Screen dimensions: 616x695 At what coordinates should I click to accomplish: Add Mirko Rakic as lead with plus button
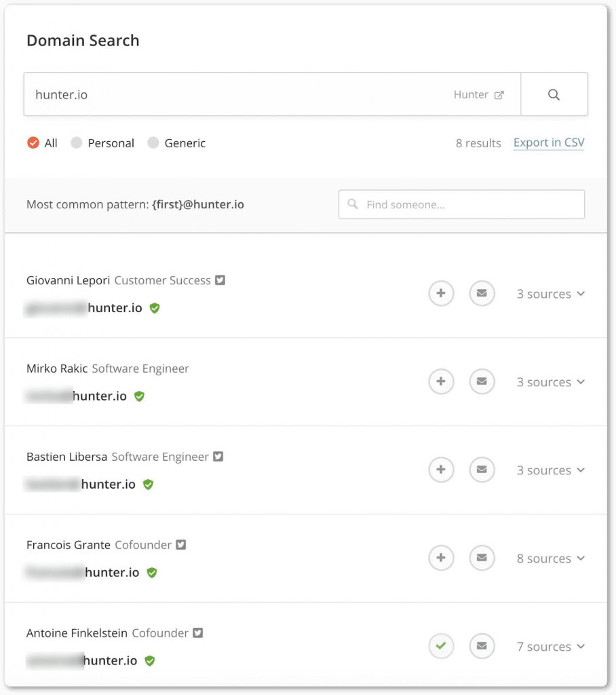tap(441, 381)
